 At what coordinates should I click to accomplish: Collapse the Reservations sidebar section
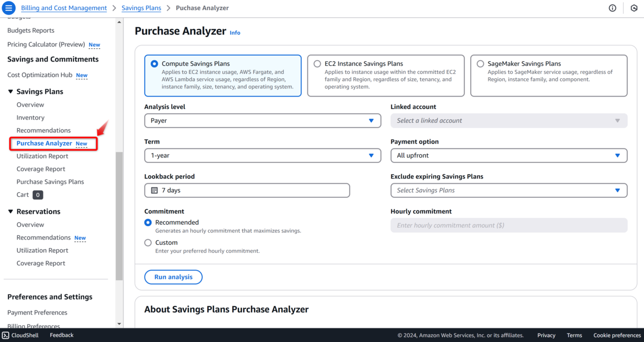(10, 212)
